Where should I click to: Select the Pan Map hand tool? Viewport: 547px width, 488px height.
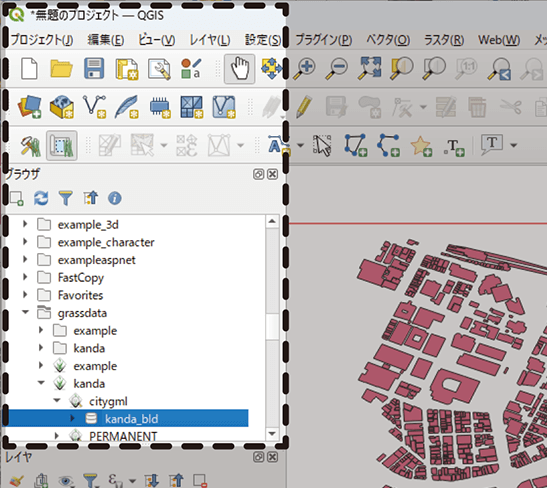click(240, 69)
